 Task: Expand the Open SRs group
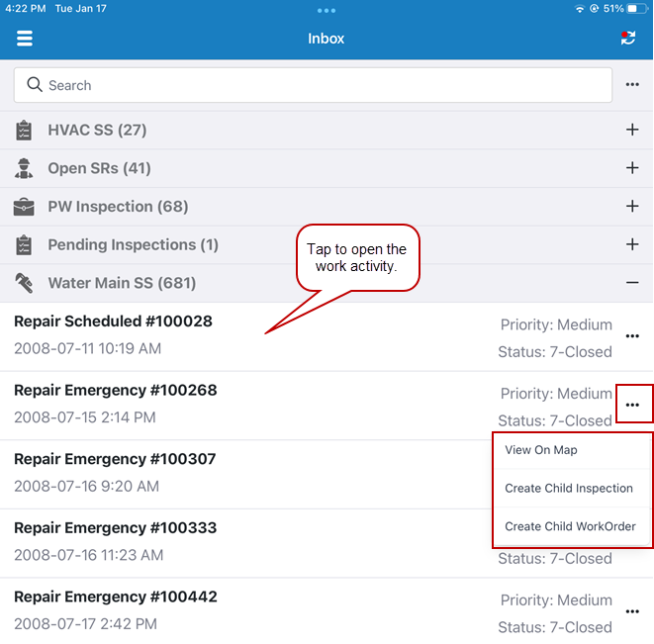[x=632, y=168]
